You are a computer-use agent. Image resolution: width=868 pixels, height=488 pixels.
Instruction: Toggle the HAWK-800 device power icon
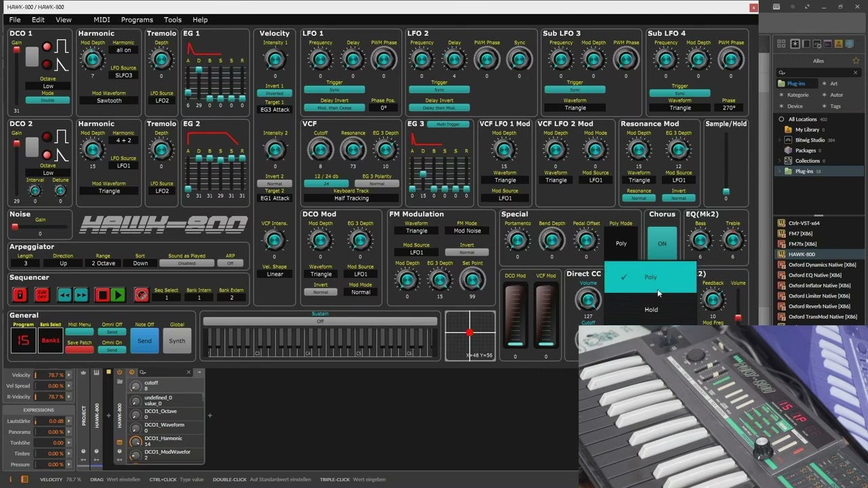(x=120, y=372)
